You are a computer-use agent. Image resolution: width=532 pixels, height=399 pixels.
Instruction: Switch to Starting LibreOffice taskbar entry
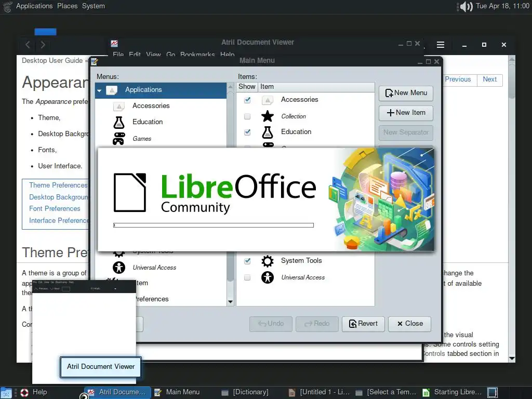coord(453,393)
